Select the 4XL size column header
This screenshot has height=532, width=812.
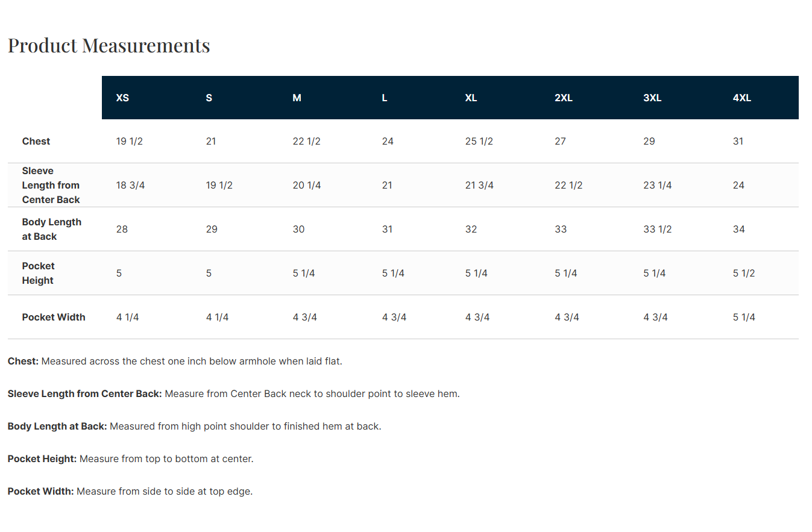point(741,98)
